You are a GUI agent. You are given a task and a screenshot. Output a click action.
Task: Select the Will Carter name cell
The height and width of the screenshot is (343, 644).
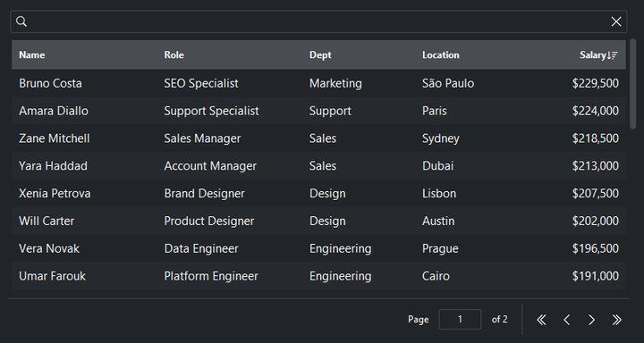pos(47,221)
